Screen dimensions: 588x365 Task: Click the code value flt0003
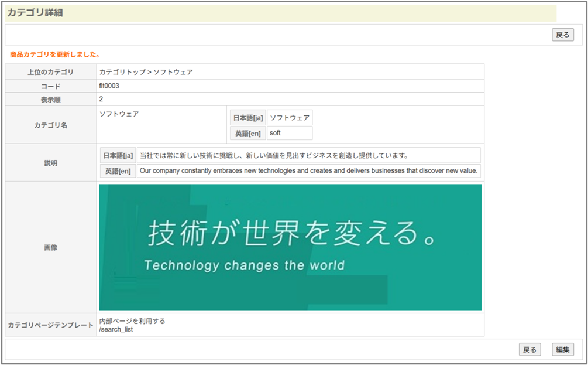(x=109, y=86)
